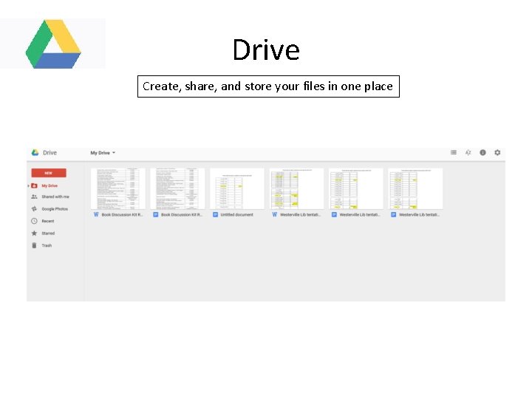Click the 'Create, share, and store' text box
The image size is (532, 399).
268,86
